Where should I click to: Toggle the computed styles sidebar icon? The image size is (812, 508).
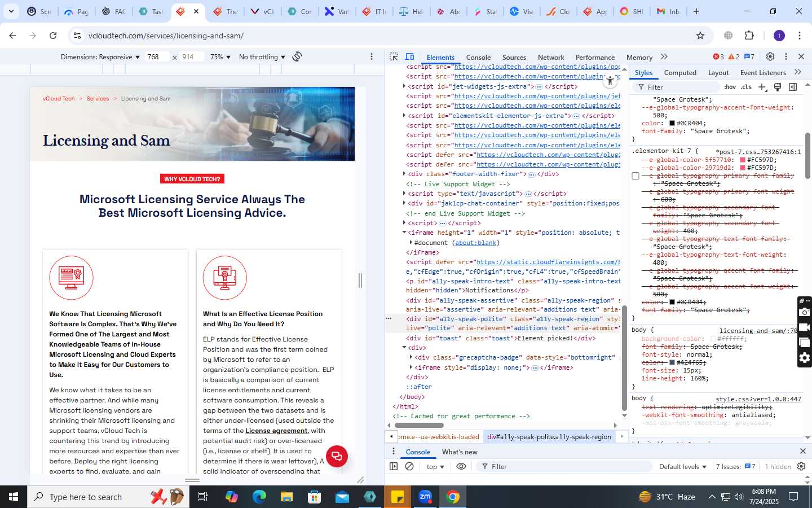[x=793, y=87]
